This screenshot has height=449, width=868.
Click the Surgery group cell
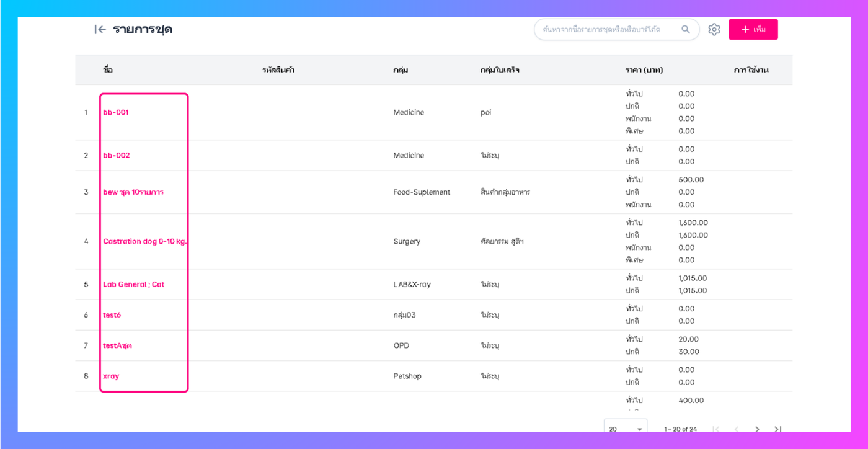coord(407,241)
